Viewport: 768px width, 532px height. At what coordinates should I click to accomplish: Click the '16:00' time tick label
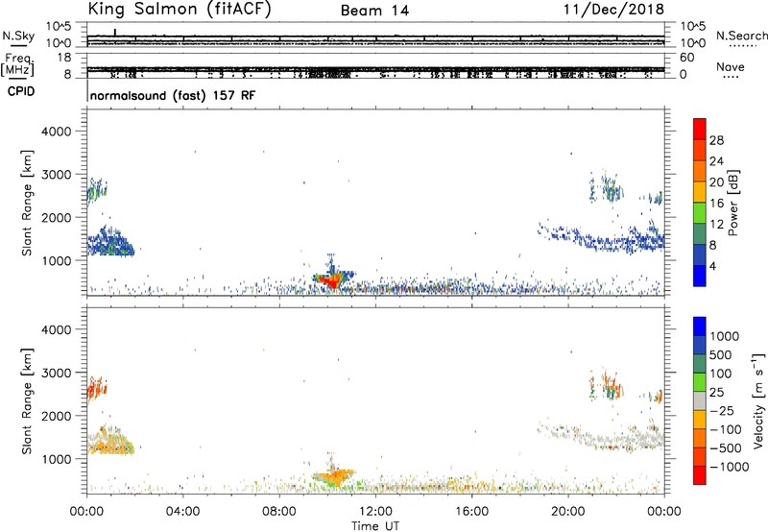coord(471,512)
